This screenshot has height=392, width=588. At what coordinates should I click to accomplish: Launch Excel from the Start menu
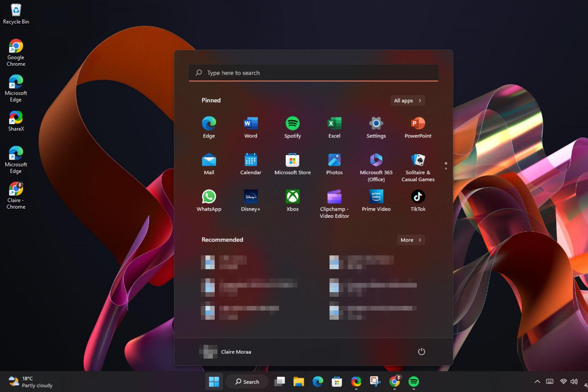tap(334, 127)
